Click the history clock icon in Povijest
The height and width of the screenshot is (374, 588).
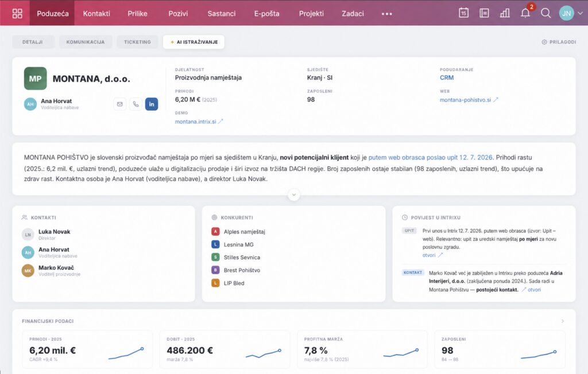tap(405, 217)
